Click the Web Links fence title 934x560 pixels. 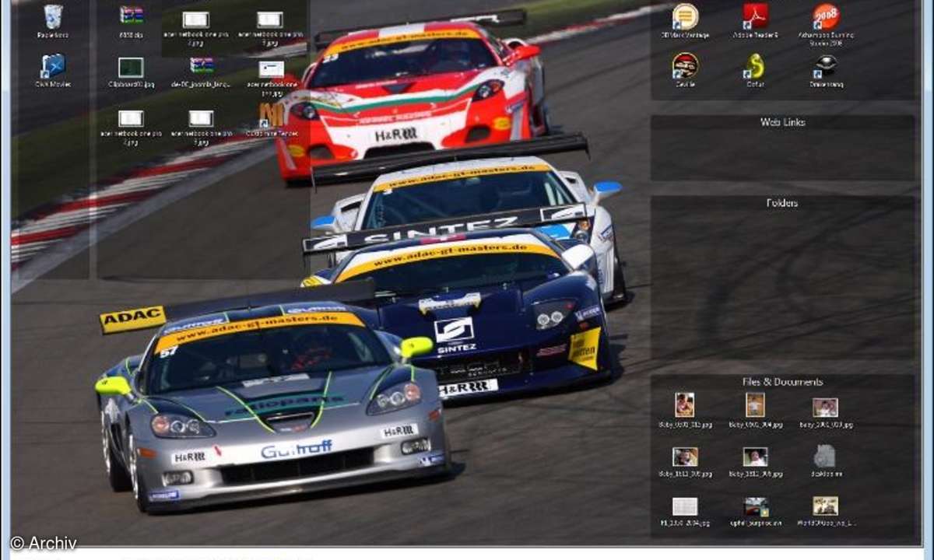[783, 122]
